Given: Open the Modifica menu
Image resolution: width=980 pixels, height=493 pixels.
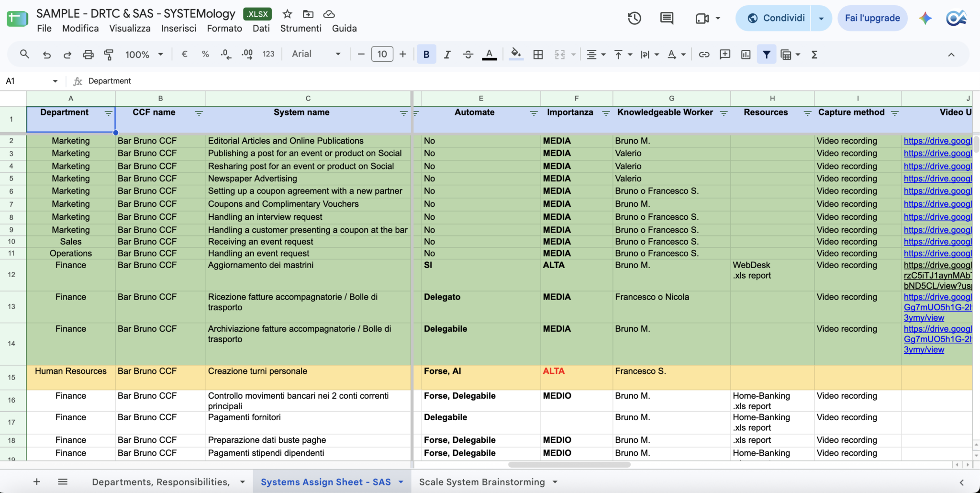Looking at the screenshot, I should click(80, 28).
